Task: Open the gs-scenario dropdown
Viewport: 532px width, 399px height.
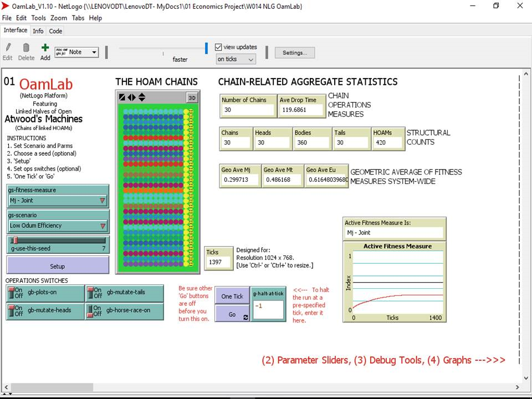Action: tap(103, 227)
